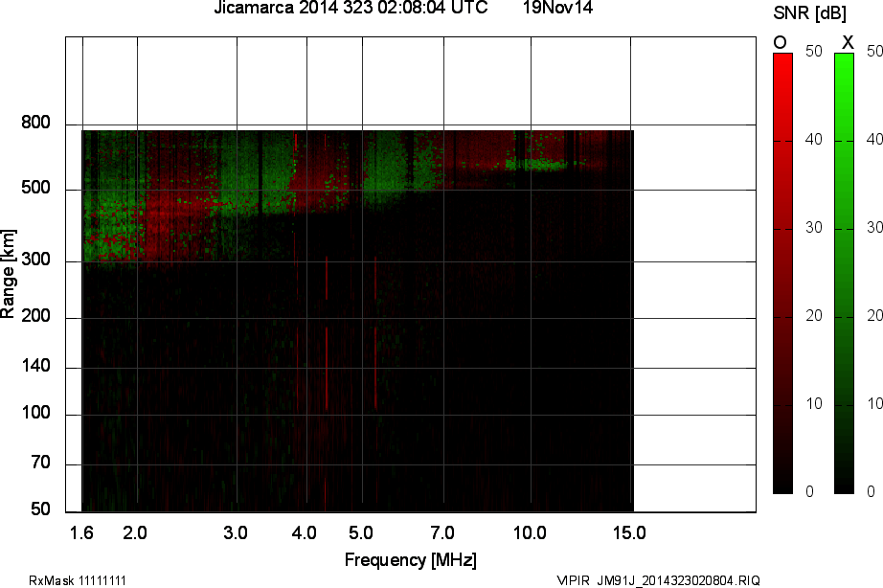Click the 500 range tick label
Screen dimensions: 883x588
coord(35,188)
